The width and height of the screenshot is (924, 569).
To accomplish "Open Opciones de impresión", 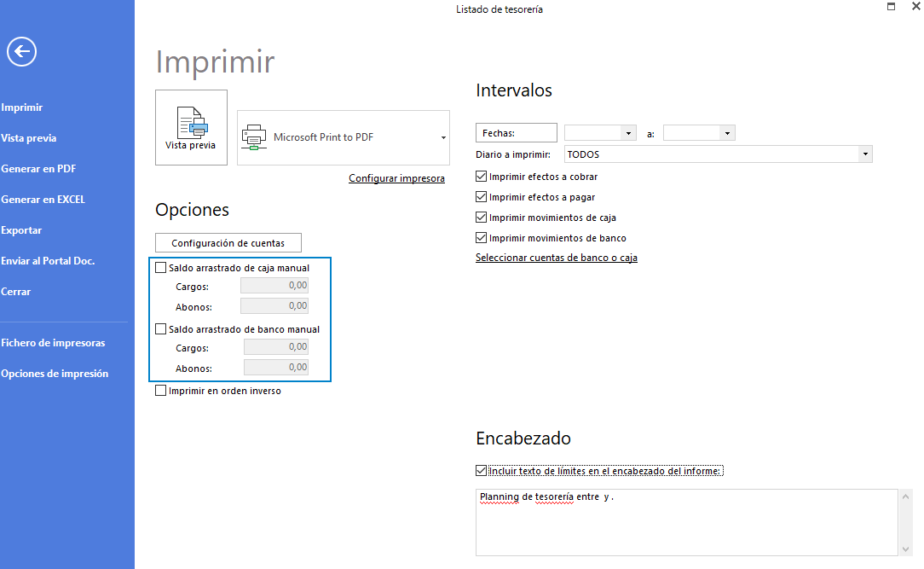I will (55, 374).
